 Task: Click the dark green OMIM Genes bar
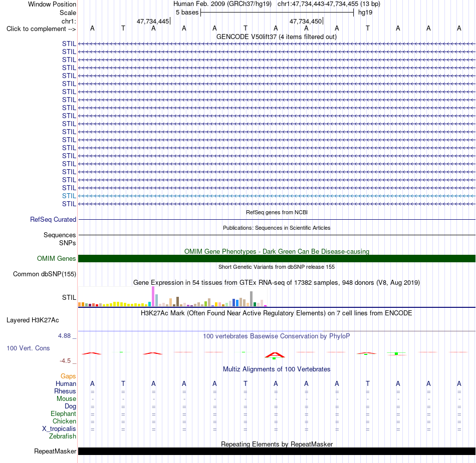pos(277,258)
